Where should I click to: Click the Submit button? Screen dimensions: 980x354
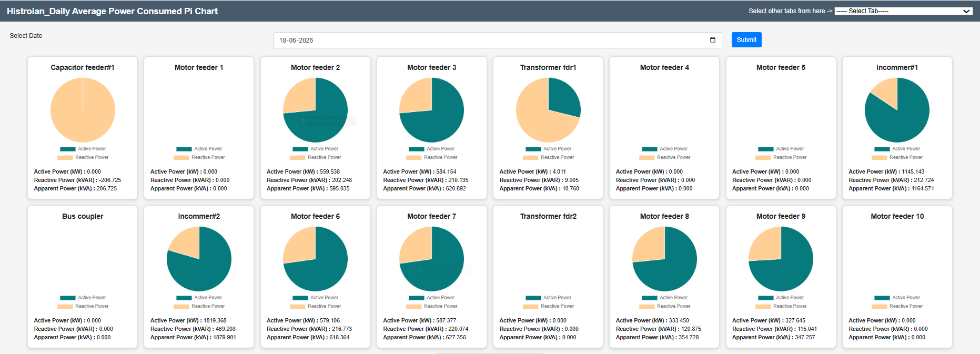point(746,40)
